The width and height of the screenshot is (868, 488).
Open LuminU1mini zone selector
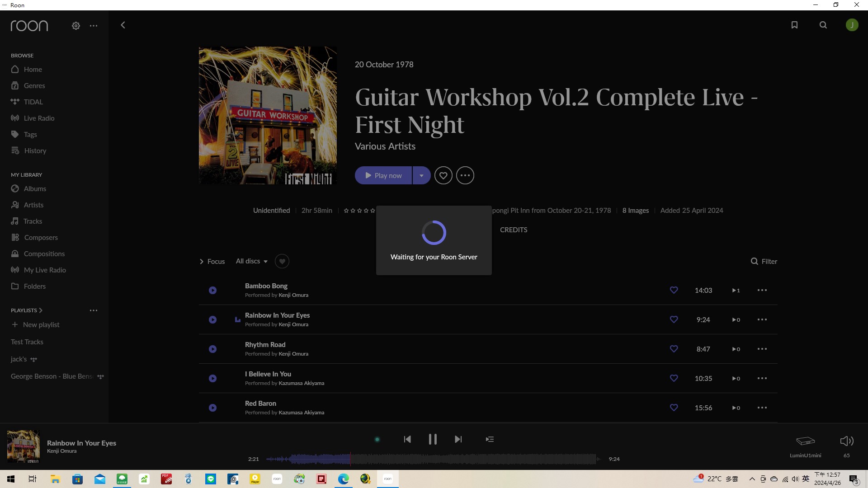click(x=805, y=446)
